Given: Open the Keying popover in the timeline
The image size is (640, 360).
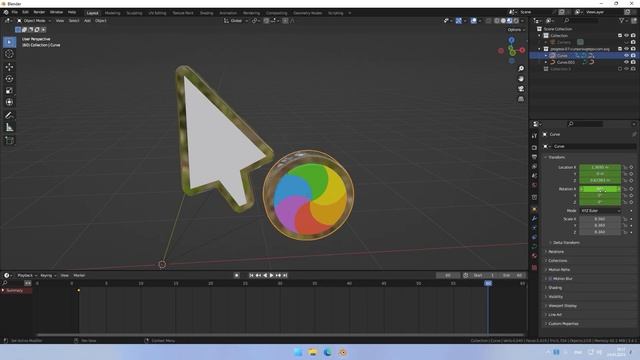Looking at the screenshot, I should click(x=48, y=276).
